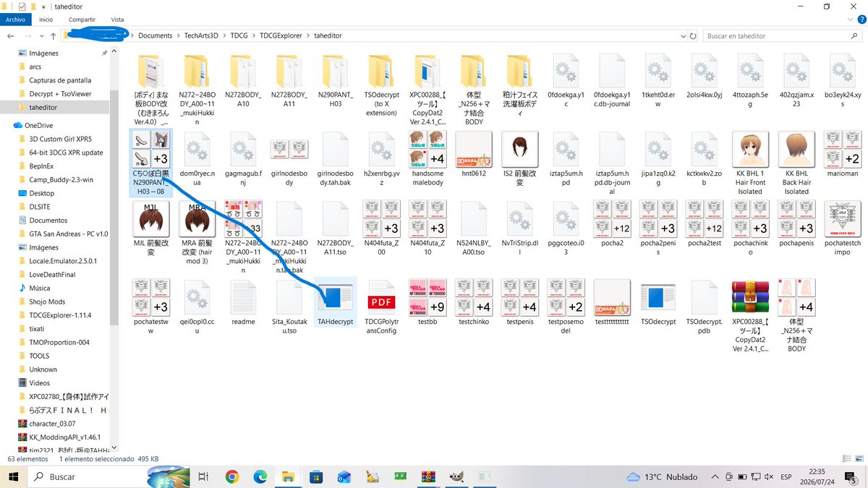Screen dimensions: 868x488
Task: Select the Sita_Koutaku.tso file
Action: 289,308
